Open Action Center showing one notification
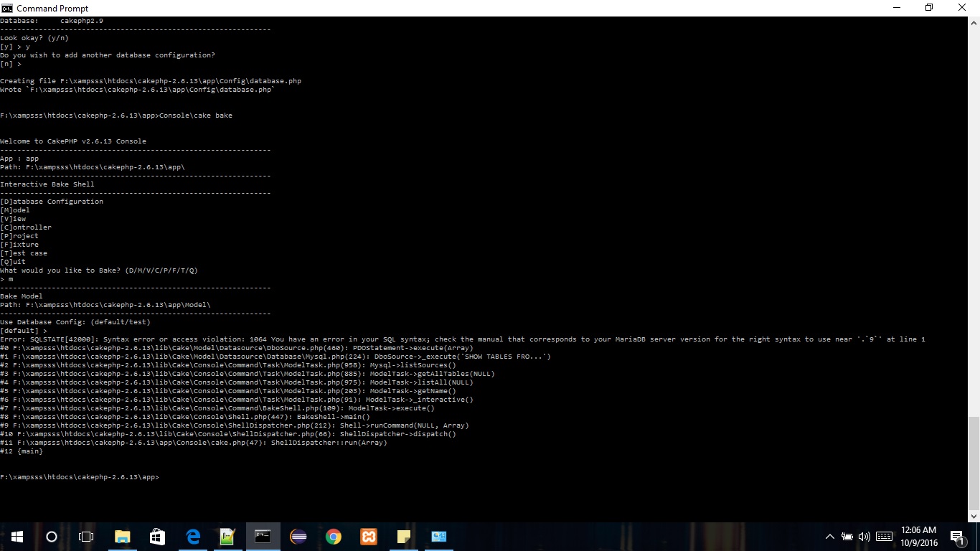This screenshot has width=980, height=551. (x=957, y=536)
